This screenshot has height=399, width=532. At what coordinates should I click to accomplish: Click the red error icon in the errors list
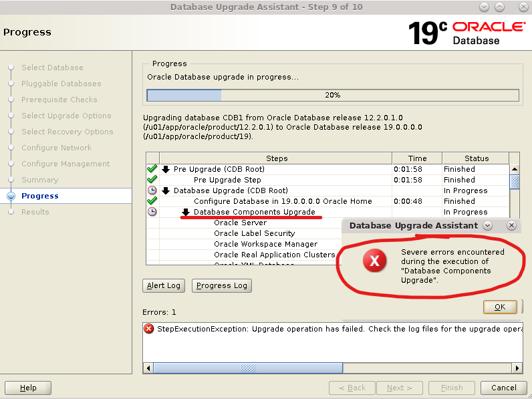click(x=149, y=329)
